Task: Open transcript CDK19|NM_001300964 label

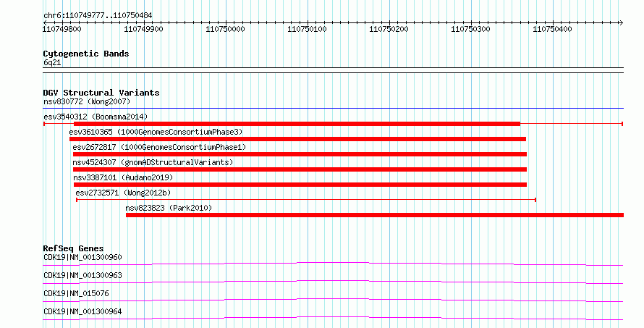Action: coord(82,311)
